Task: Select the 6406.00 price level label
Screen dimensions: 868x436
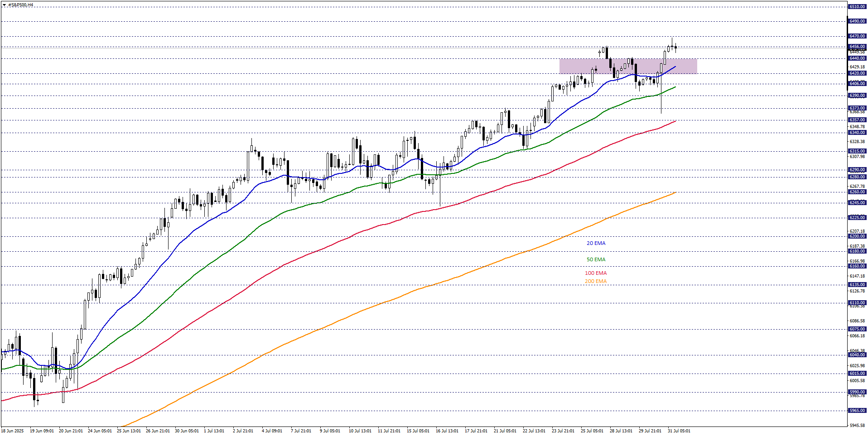Action: click(x=857, y=83)
